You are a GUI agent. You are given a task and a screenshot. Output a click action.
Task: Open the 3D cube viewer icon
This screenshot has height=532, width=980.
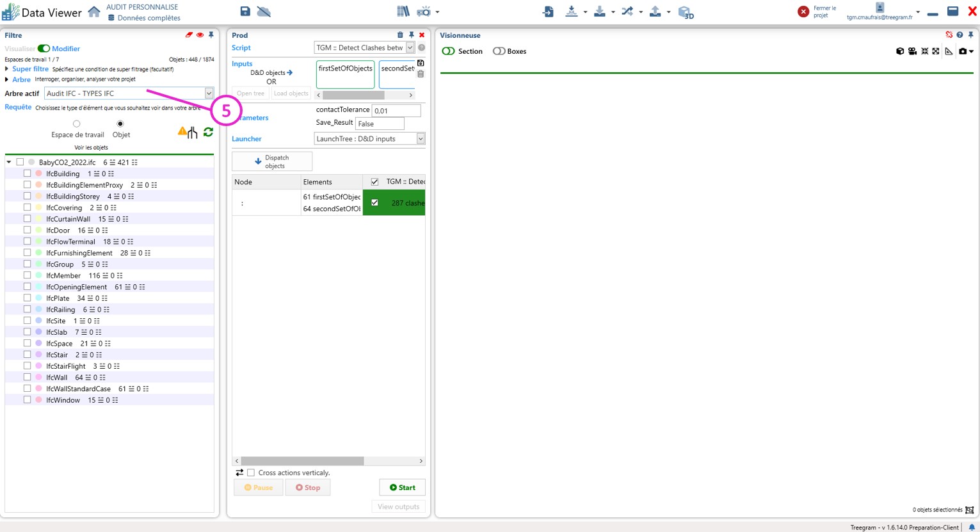685,12
